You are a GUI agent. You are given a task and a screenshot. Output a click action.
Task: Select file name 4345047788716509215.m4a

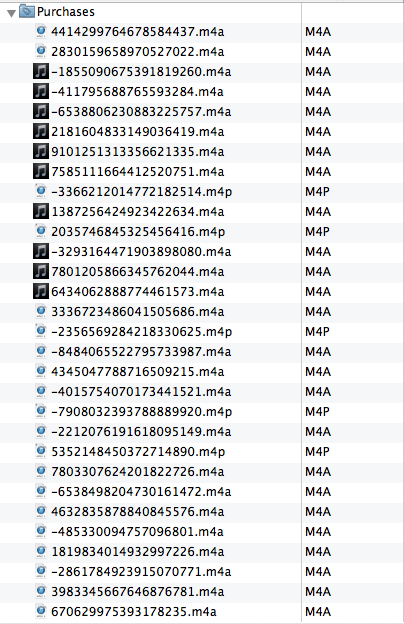point(137,372)
